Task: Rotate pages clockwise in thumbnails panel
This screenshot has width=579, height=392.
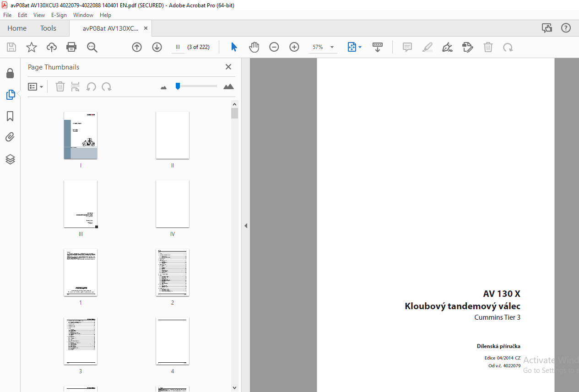Action: 107,86
